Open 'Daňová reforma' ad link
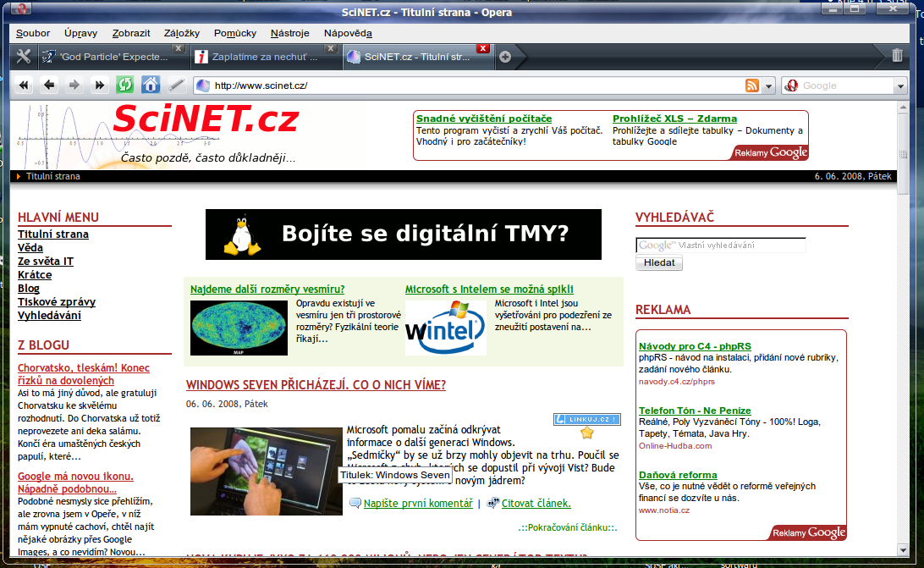 [678, 475]
